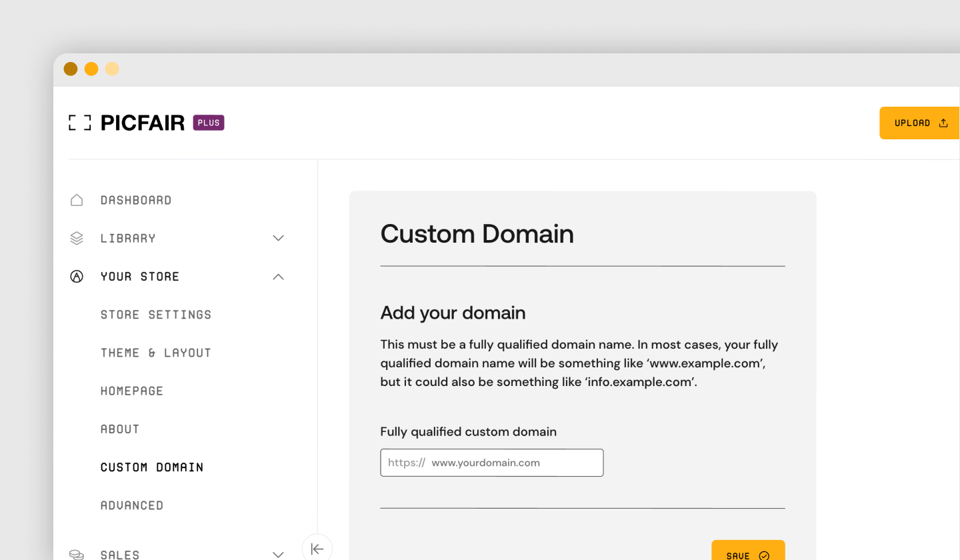Expand the Library section chevron

279,238
